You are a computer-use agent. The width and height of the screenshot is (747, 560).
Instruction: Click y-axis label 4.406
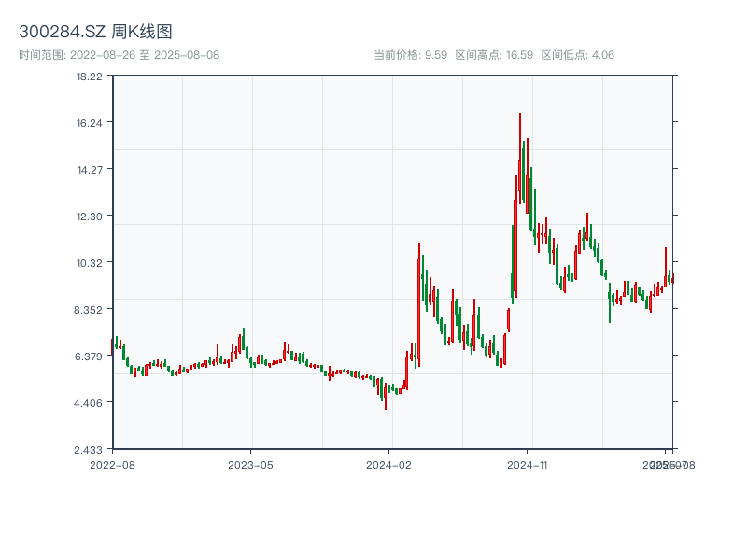(x=88, y=403)
